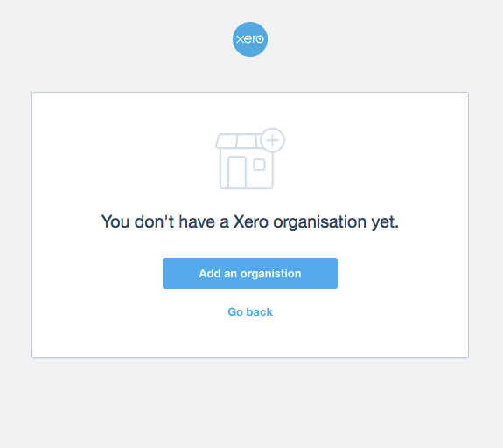Click the awning of the shop illustration

238,141
